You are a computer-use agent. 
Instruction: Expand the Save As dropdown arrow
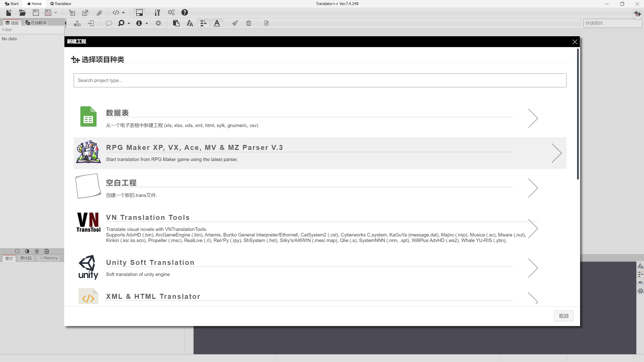click(56, 13)
